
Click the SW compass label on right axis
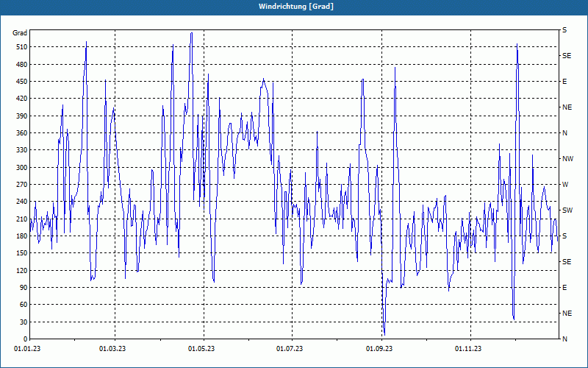(567, 210)
